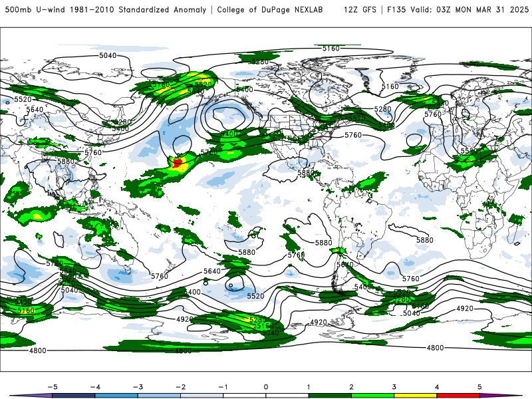This screenshot has height=399, width=532.
Task: Click the "Valid: 03Z MON MAR 31 2025" text
Action: pos(469,9)
